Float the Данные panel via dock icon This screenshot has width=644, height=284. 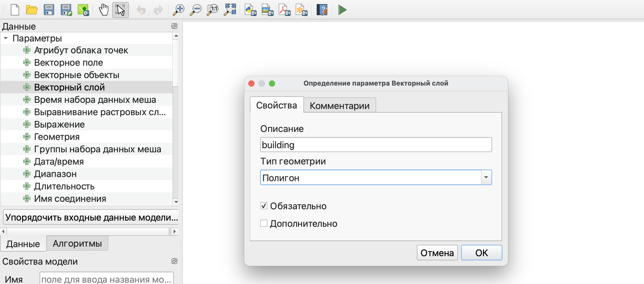tap(174, 26)
